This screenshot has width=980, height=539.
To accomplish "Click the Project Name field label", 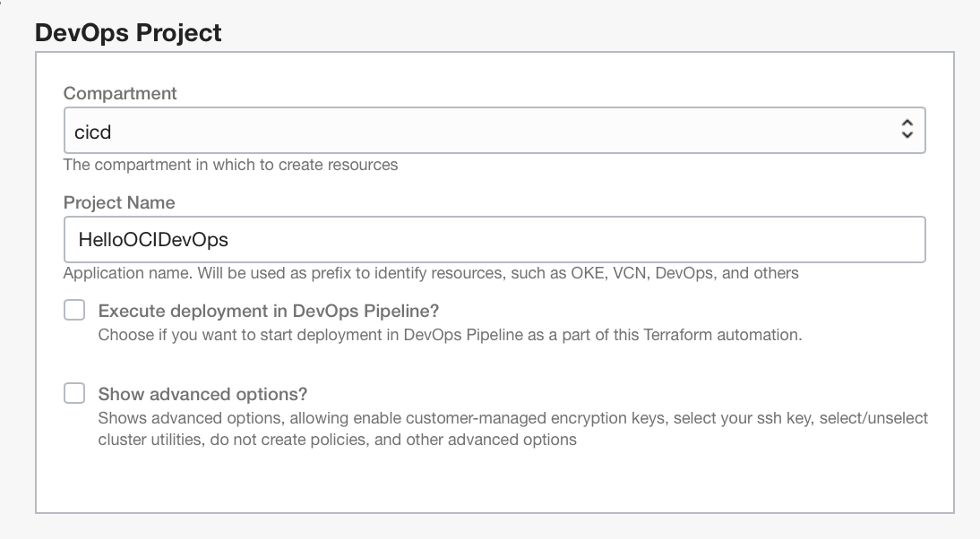I will click(119, 202).
